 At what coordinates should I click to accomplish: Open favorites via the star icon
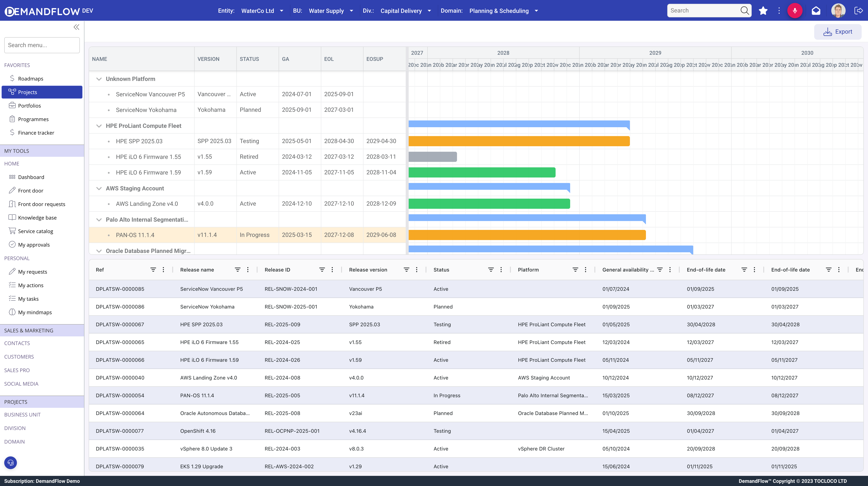click(x=763, y=10)
